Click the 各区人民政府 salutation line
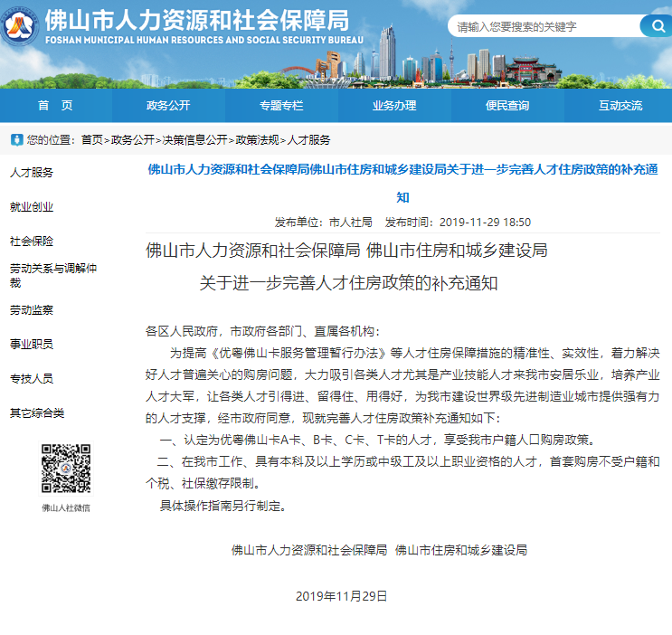This screenshot has width=672, height=635. 262,331
